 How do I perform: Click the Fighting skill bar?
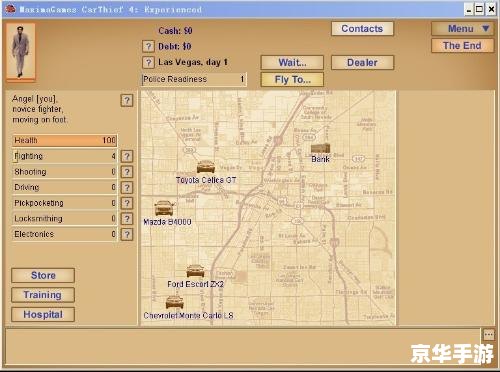click(65, 156)
